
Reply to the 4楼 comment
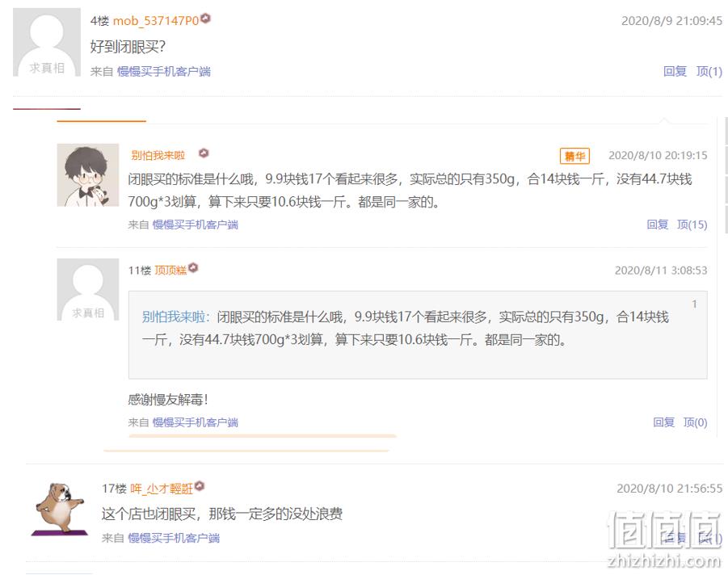(675, 71)
